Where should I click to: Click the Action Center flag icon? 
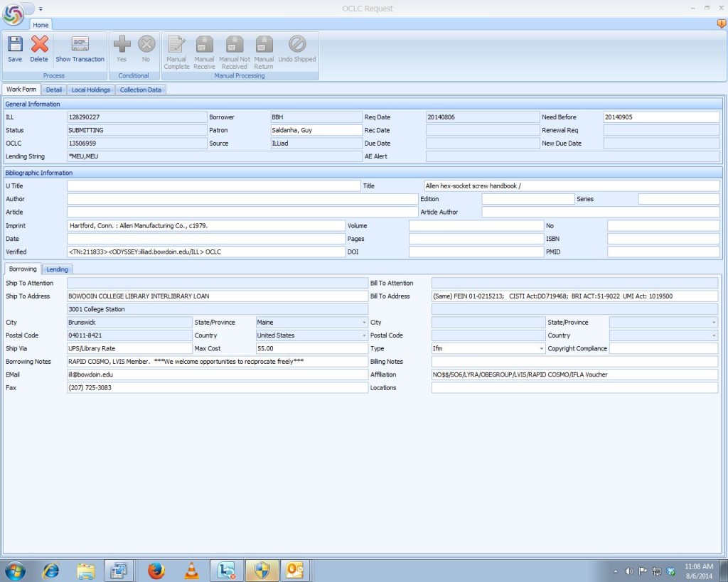click(643, 571)
